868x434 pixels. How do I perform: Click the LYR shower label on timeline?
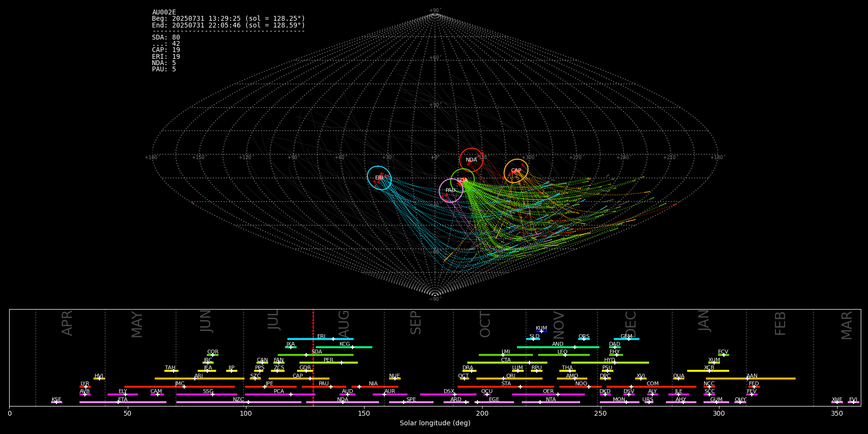point(85,384)
